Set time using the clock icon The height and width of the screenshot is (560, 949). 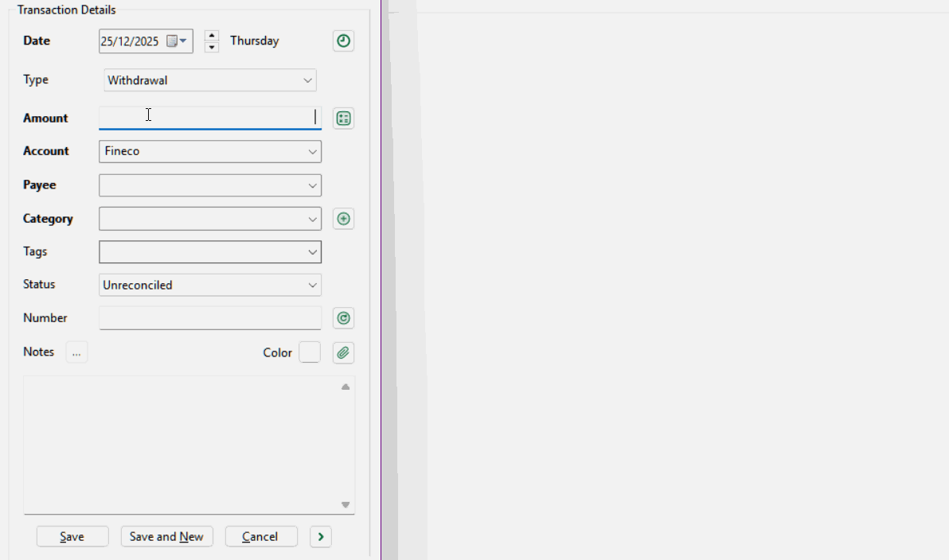click(343, 41)
